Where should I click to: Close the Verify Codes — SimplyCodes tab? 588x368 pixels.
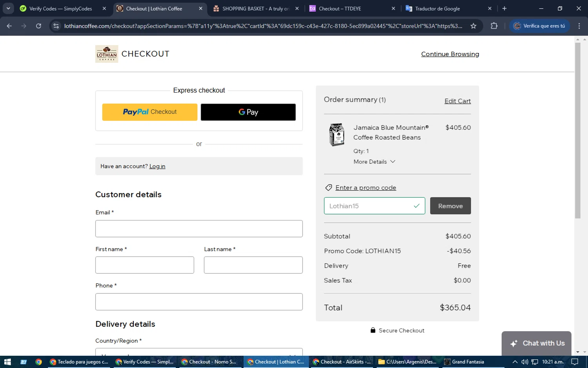[104, 8]
